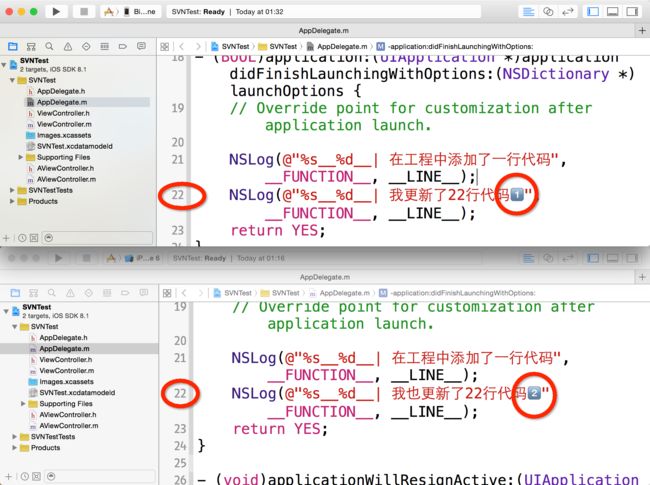Toggle Utilities pane in top window

[632, 12]
